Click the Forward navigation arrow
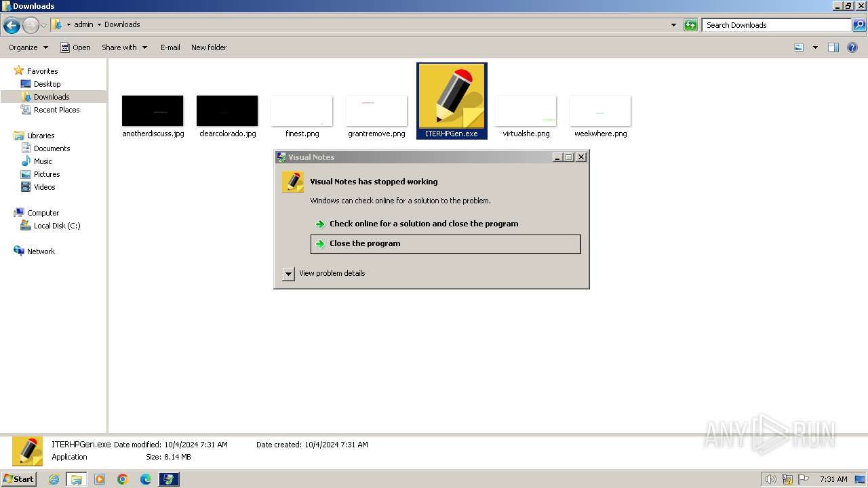The image size is (868, 488). pos(31,26)
